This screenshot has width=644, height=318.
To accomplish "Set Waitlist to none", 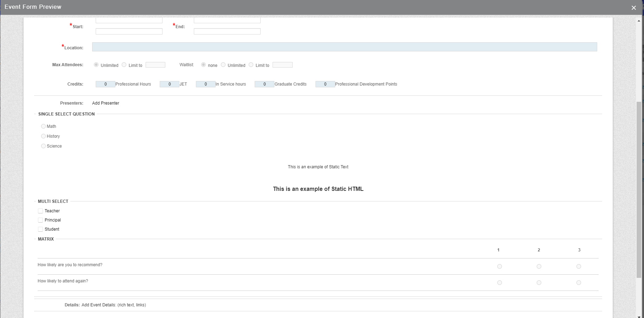I will click(203, 64).
